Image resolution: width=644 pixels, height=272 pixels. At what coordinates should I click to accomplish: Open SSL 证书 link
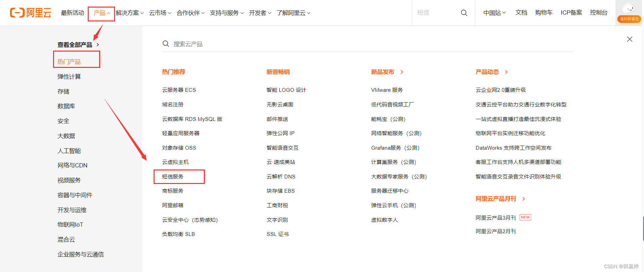pyautogui.click(x=278, y=234)
